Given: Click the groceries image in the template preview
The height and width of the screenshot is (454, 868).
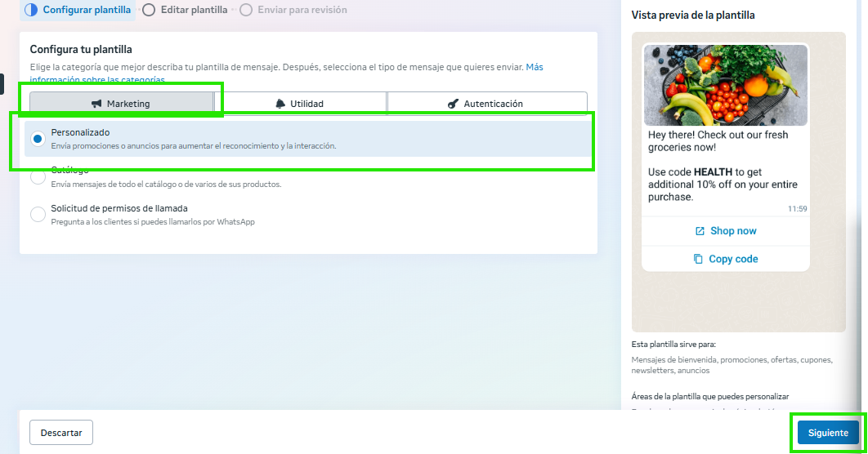Looking at the screenshot, I should tap(725, 85).
